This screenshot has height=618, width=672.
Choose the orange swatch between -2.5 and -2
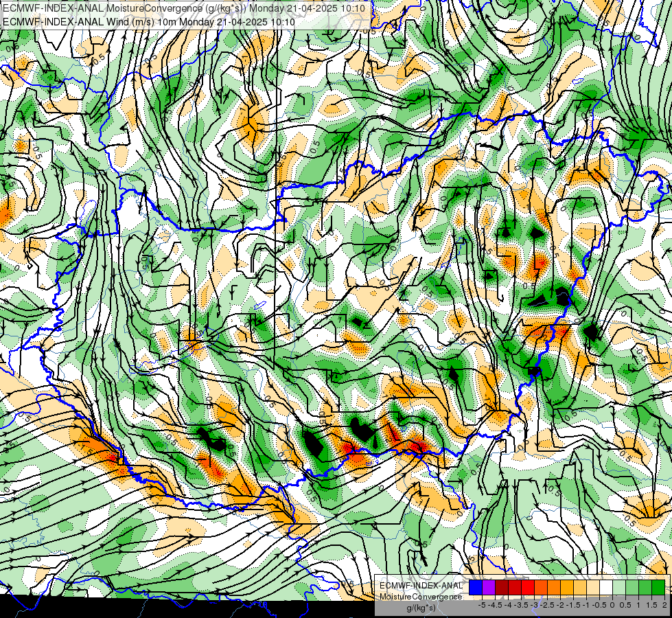click(x=554, y=587)
